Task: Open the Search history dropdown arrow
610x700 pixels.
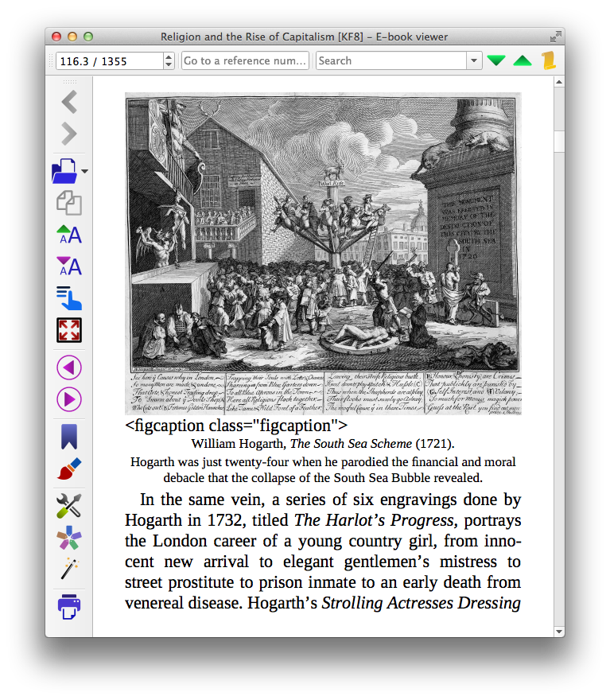Action: [x=474, y=60]
